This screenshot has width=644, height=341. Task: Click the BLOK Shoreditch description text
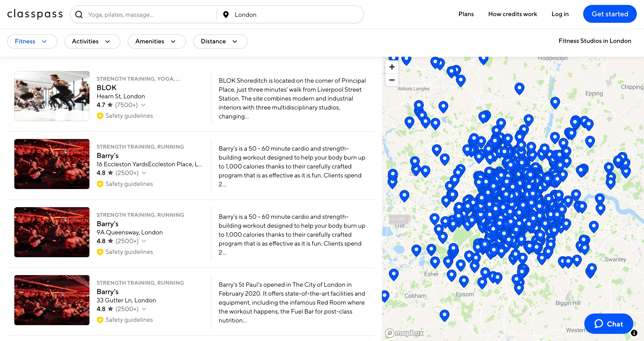pos(292,98)
